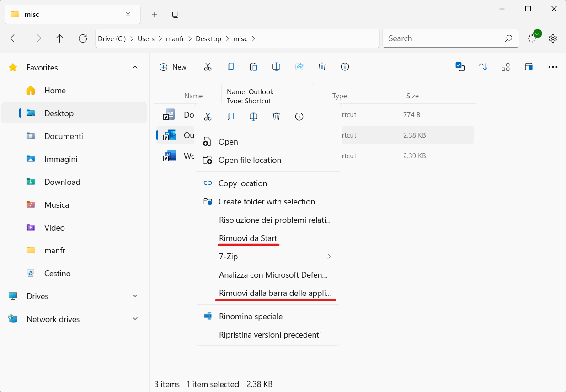Open Musica in sidebar

[74, 205]
